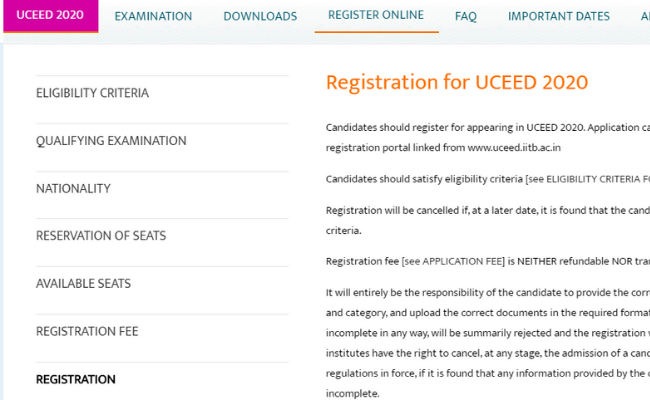Open the UCEED 2020 home tab

click(49, 16)
